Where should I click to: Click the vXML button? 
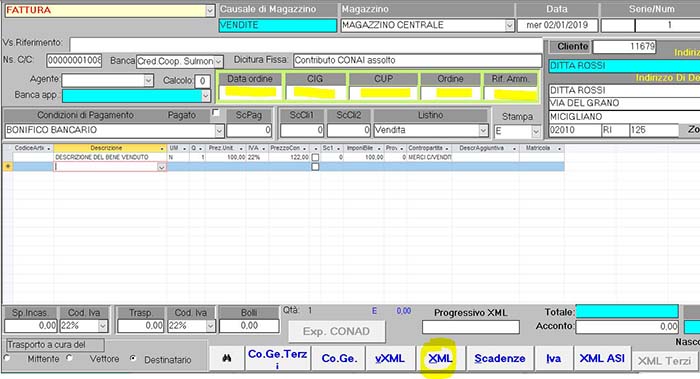click(390, 358)
